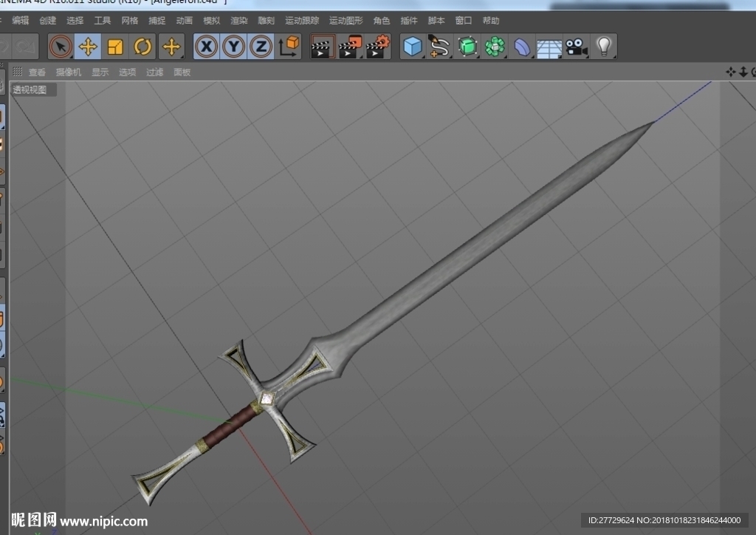This screenshot has height=535, width=756.
Task: Open the 渲染 menu
Action: (x=238, y=21)
